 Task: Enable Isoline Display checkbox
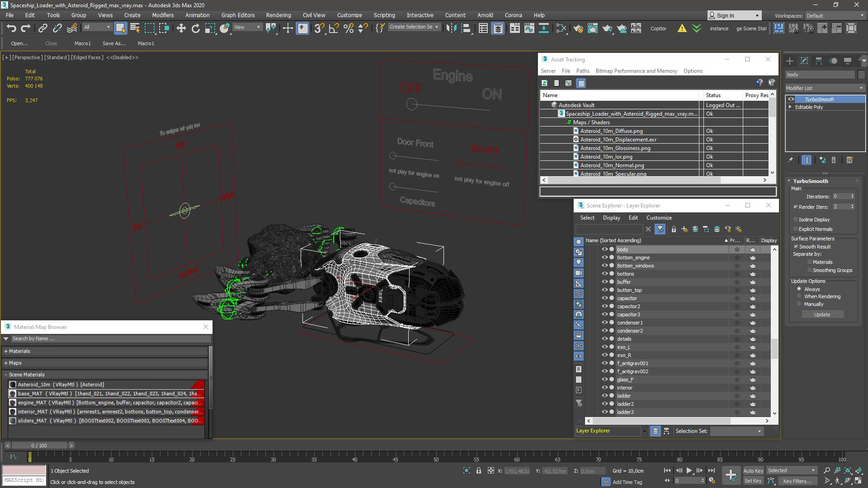point(795,220)
